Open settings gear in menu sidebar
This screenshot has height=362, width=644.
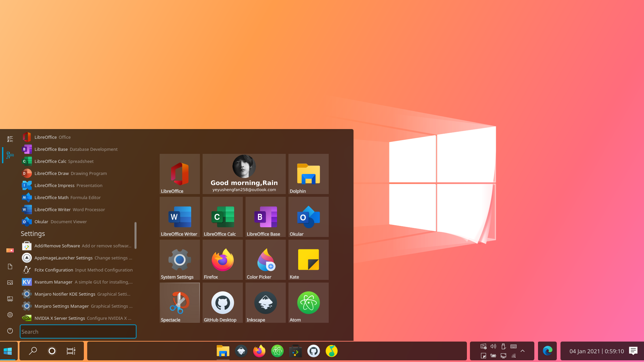(10, 315)
